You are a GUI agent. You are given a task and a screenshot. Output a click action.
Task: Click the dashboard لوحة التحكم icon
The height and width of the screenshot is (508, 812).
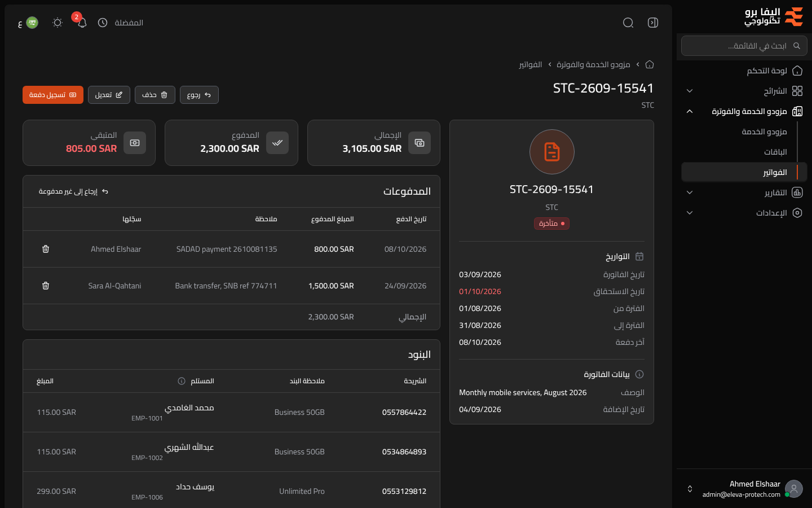(x=797, y=71)
